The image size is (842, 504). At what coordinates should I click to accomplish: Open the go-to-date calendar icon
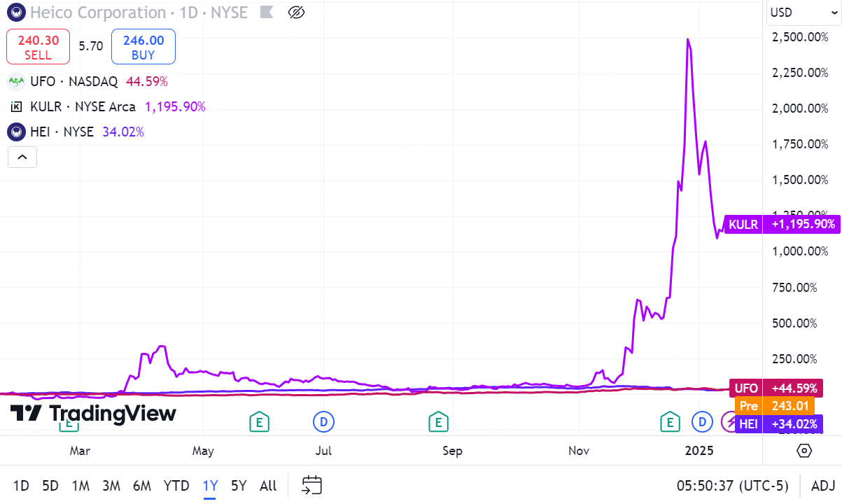tap(312, 485)
